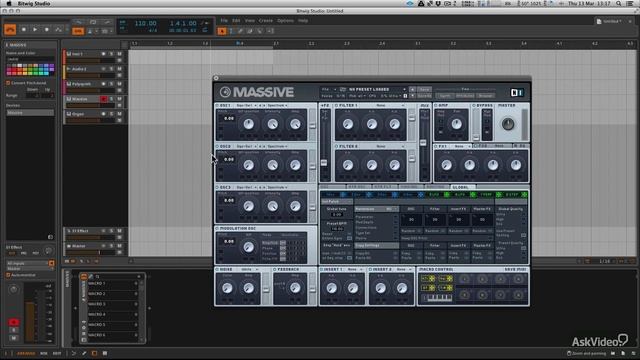Viewport: 640px width, 360px height.
Task: Open the OSC1 Spectrum mode dropdown
Action: (277, 105)
